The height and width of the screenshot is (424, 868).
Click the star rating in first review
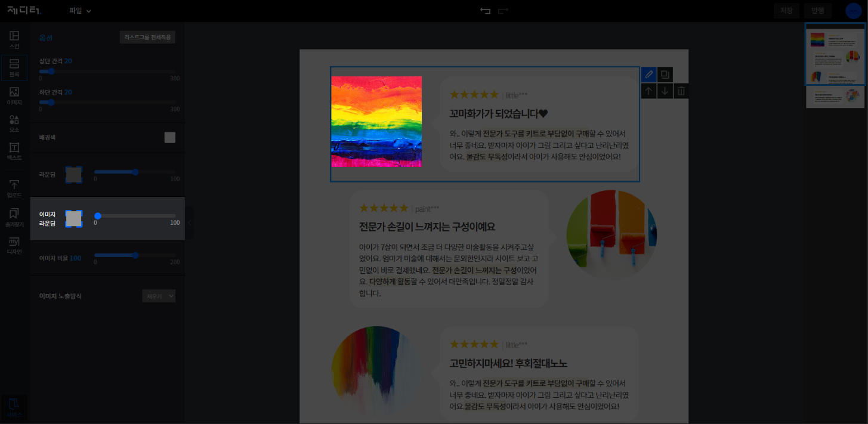[x=474, y=94]
